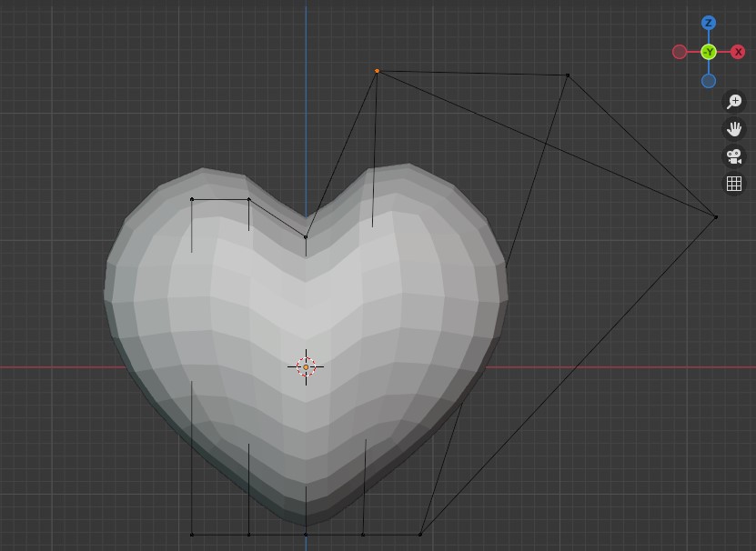Click the negative X axis gizmo circle

point(680,52)
